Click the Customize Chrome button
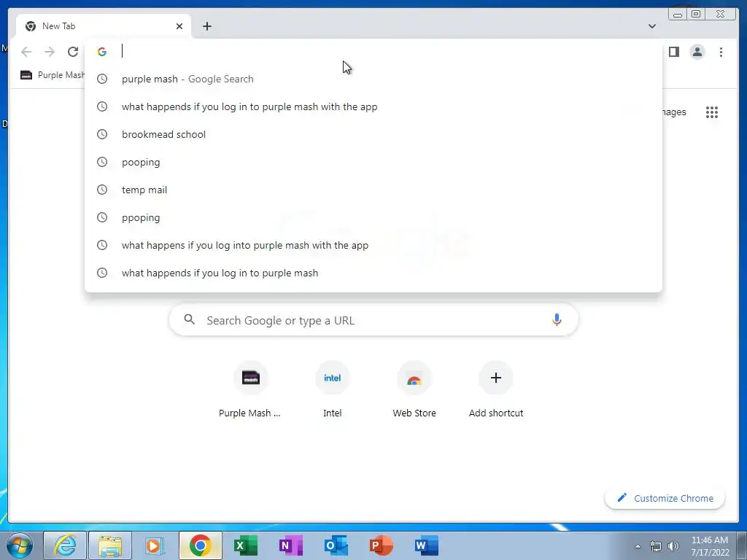 click(665, 498)
